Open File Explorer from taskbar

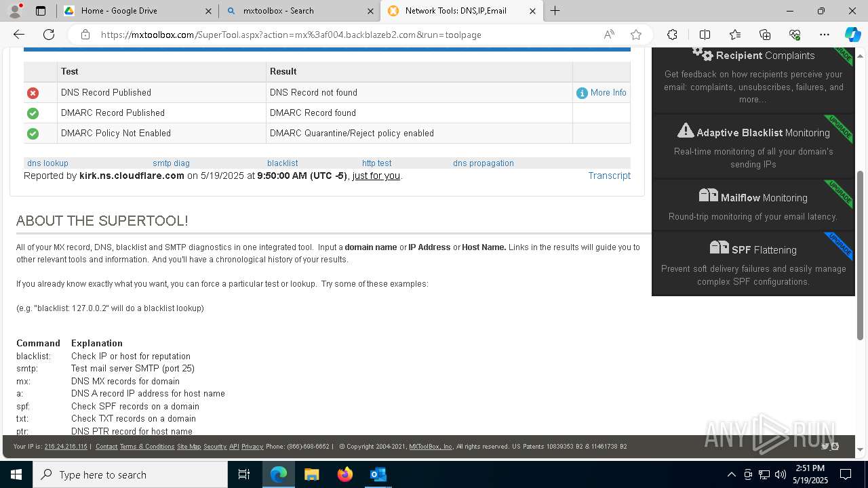pyautogui.click(x=311, y=474)
